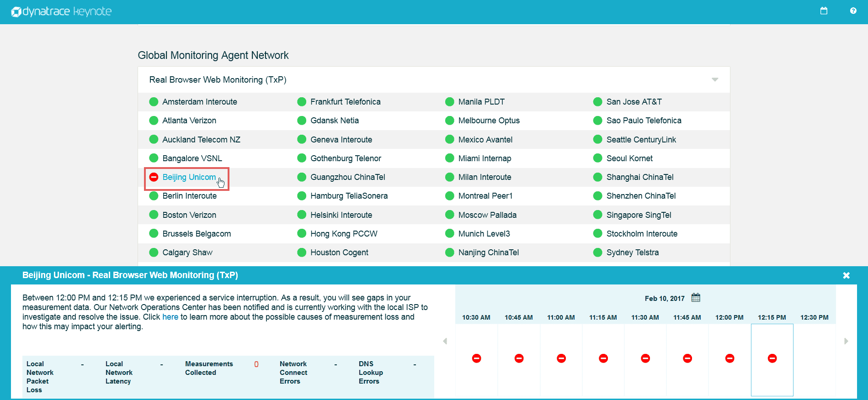Image resolution: width=868 pixels, height=400 pixels.
Task: Click the green status icon for Gdansk Netia
Action: click(302, 121)
